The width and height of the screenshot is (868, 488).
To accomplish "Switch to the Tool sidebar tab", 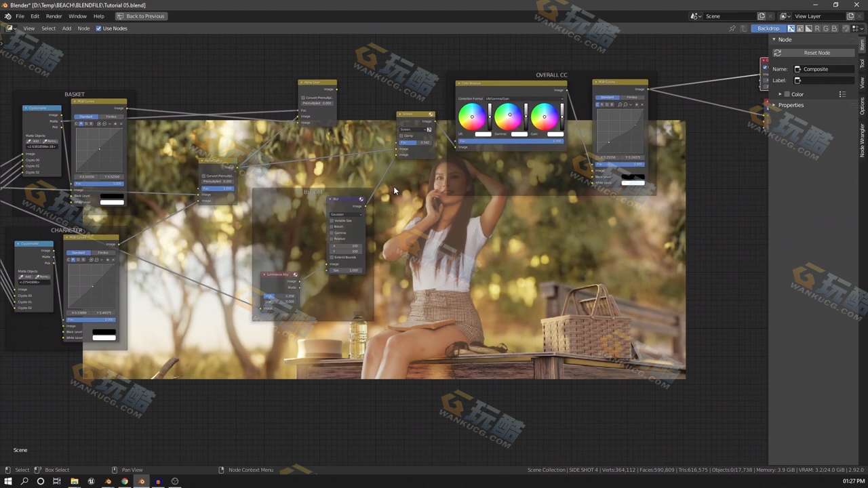I will [x=863, y=64].
